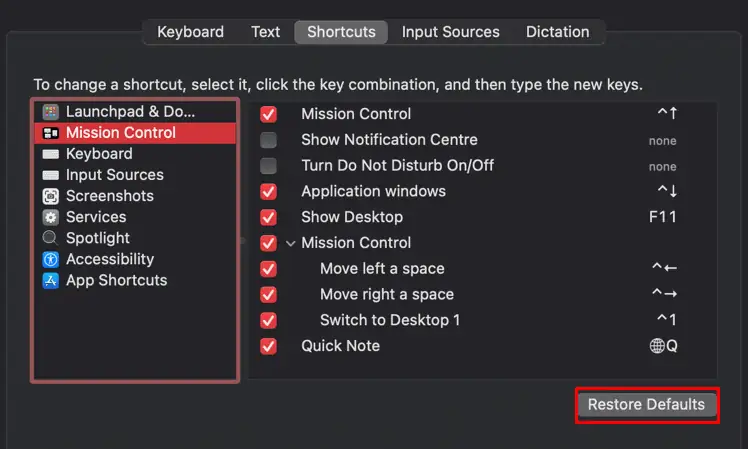Enable Turn Do Not Disturb On/Off checkbox
The width and height of the screenshot is (748, 449).
click(x=268, y=166)
